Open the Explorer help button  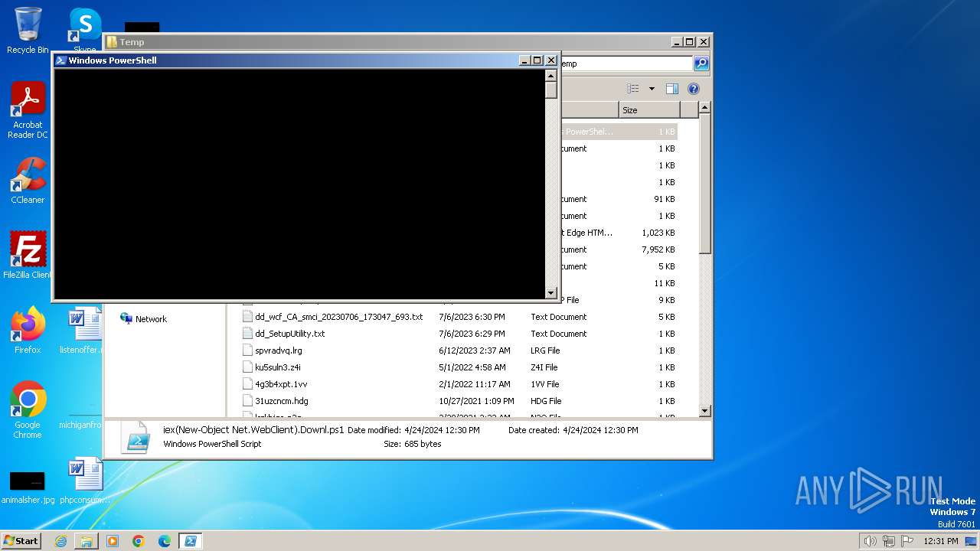(x=693, y=89)
